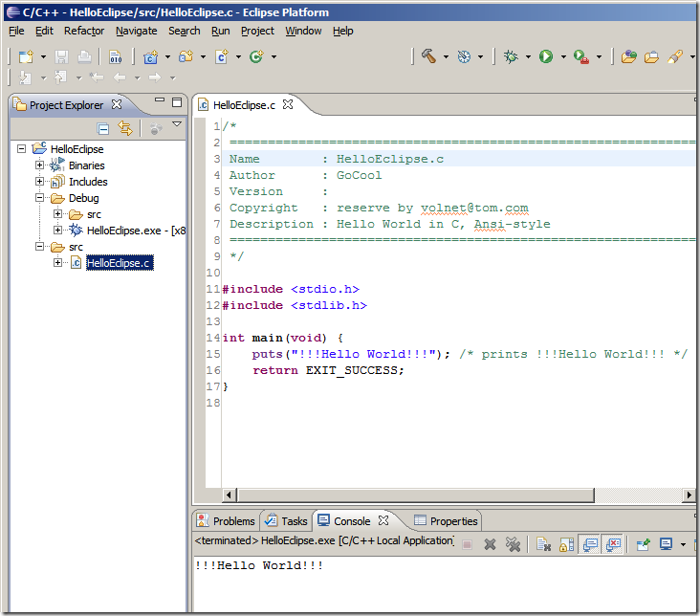The height and width of the screenshot is (616, 700).
Task: Click the Last Edit Location icon
Action: point(97,77)
